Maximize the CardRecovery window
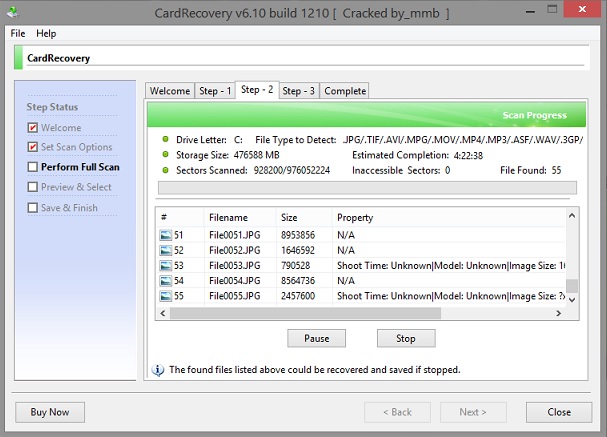 tap(552, 10)
